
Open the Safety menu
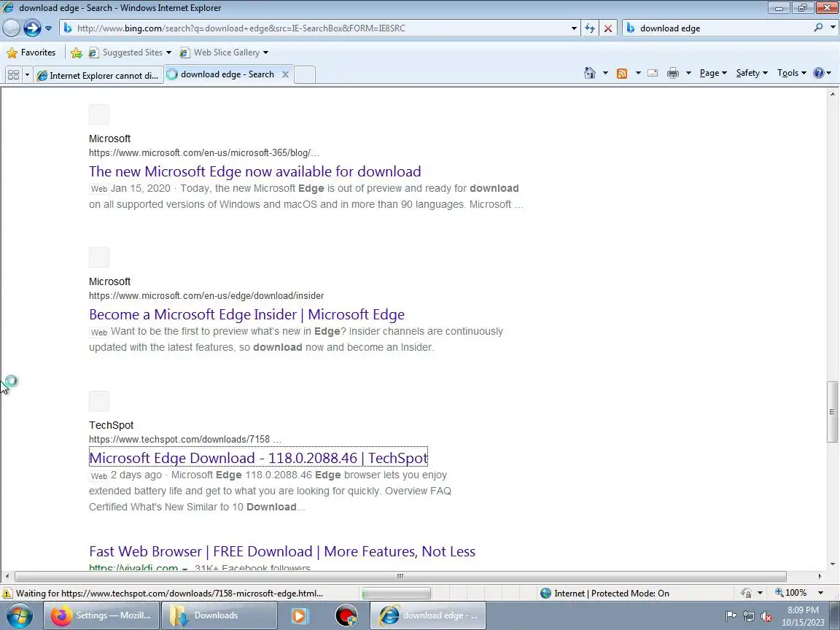tap(752, 73)
